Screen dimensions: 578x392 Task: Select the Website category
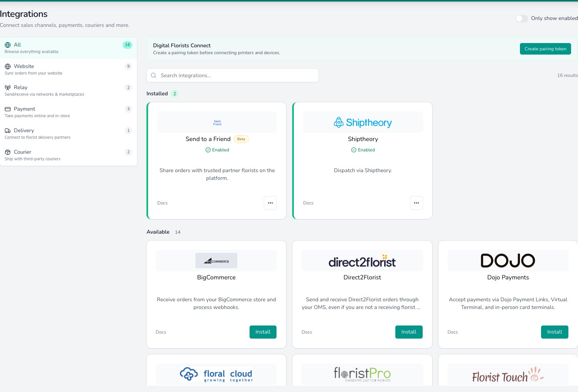68,70
